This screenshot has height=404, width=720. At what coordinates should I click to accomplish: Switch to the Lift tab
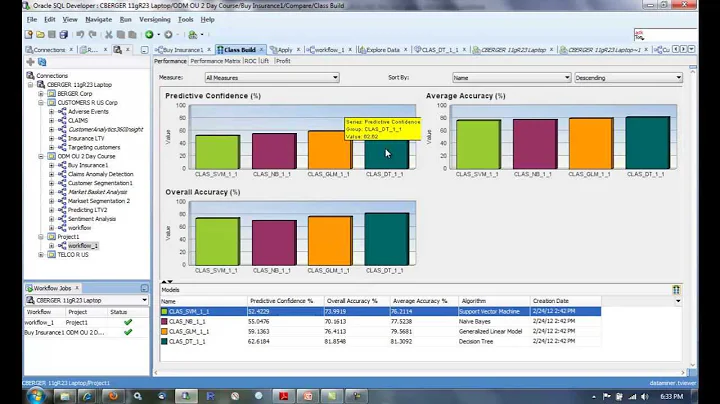pos(265,61)
